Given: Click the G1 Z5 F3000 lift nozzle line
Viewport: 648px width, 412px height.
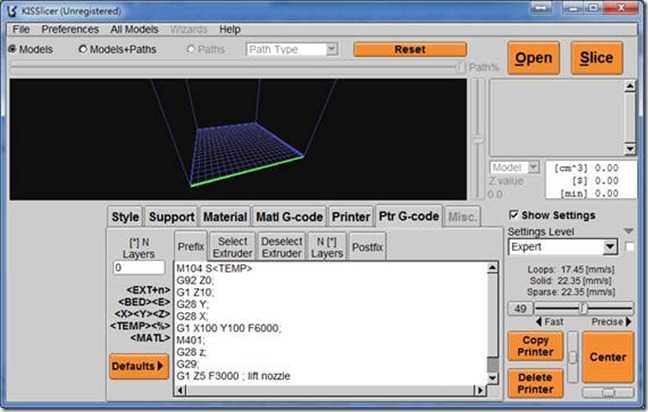Looking at the screenshot, I should point(233,376).
